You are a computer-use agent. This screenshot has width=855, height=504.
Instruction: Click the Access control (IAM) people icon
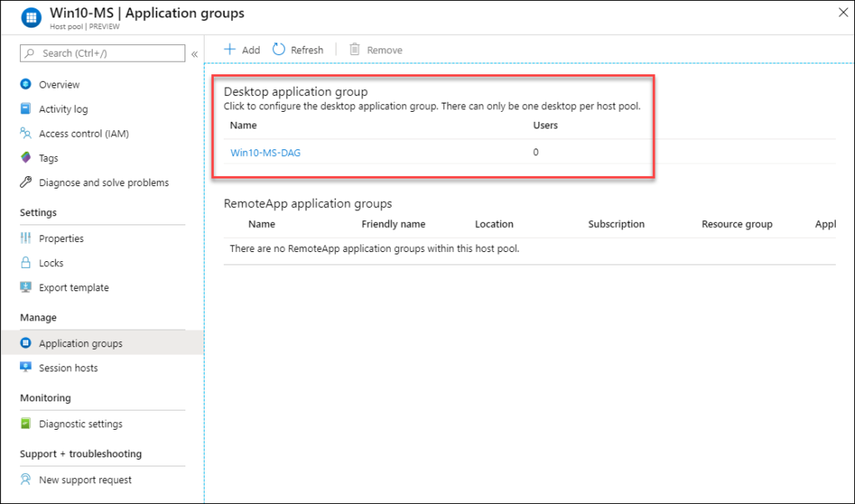(x=26, y=133)
